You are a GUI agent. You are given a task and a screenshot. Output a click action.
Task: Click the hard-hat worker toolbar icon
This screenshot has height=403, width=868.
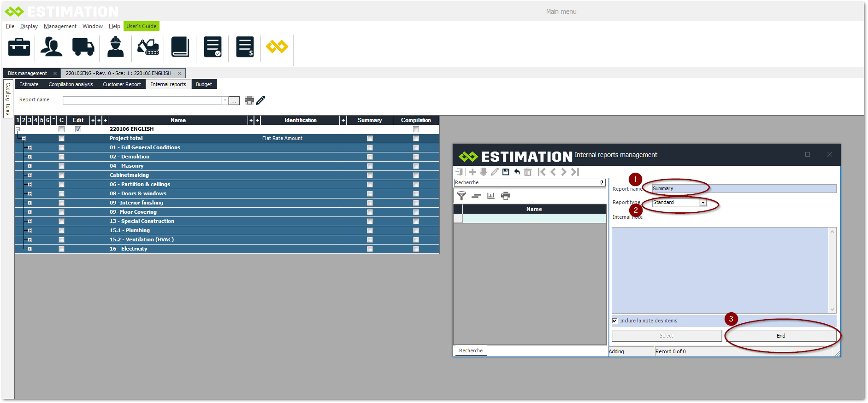[115, 47]
